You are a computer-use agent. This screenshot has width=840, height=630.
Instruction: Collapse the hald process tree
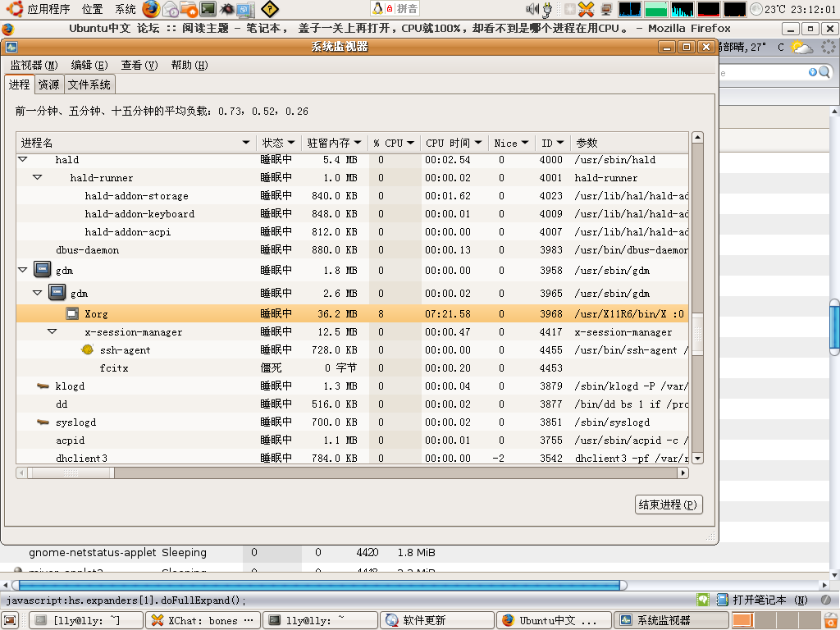22,159
